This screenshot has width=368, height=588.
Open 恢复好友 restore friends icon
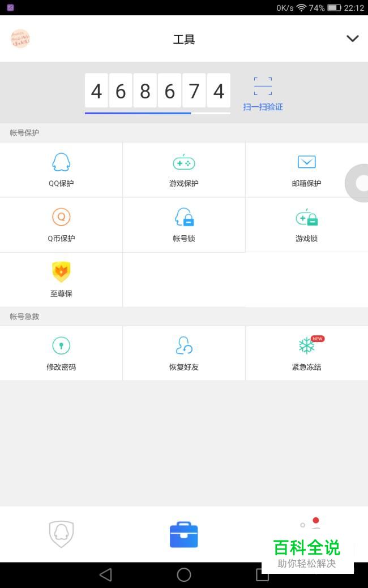point(184,345)
